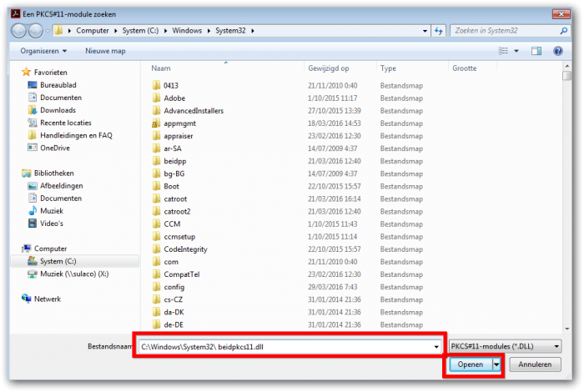Go forward using the Forward arrow button
584x392 pixels.
pos(36,31)
